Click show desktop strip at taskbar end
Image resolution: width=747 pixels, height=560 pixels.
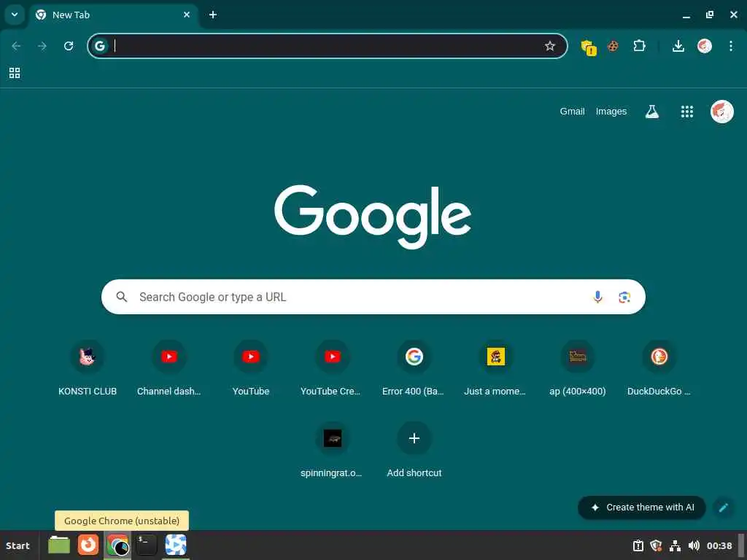[741, 545]
